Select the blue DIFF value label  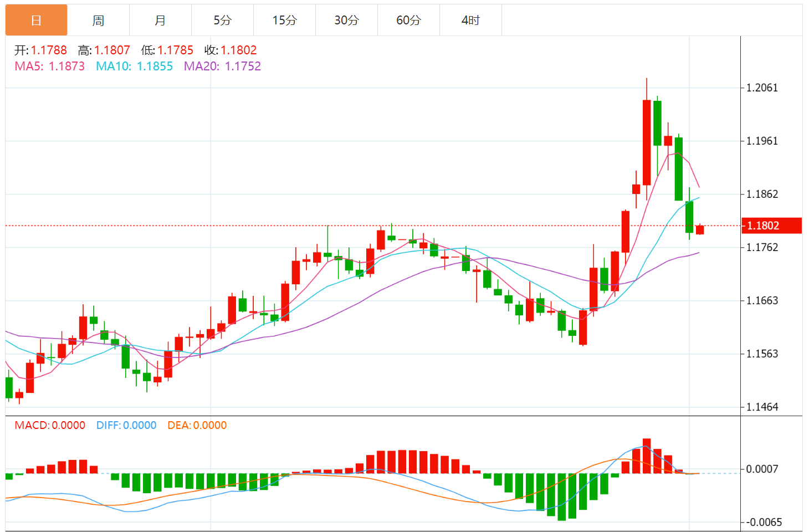126,425
